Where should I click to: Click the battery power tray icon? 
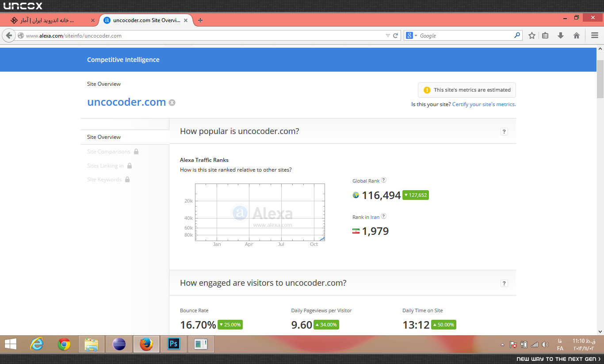pos(524,345)
